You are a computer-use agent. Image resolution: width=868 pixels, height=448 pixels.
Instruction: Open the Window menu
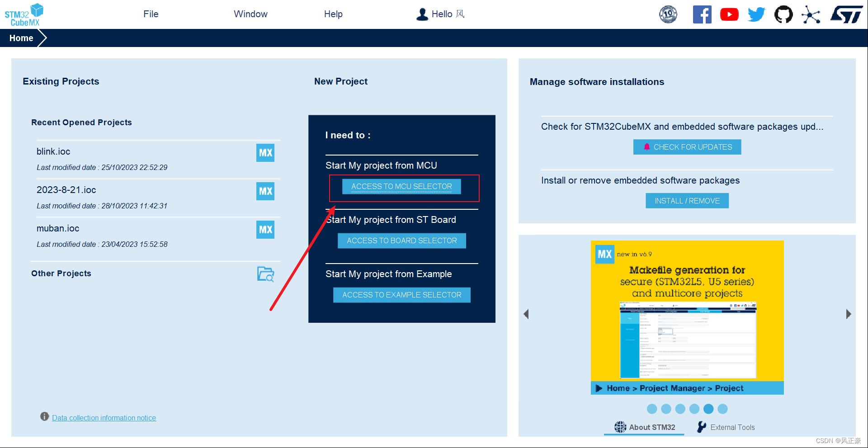point(250,14)
